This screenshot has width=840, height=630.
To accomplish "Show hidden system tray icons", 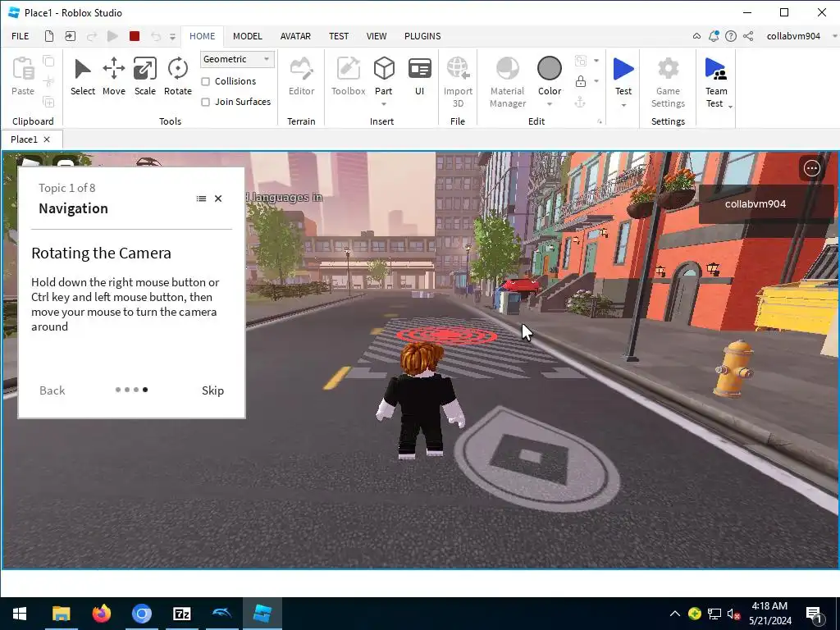I will click(675, 614).
